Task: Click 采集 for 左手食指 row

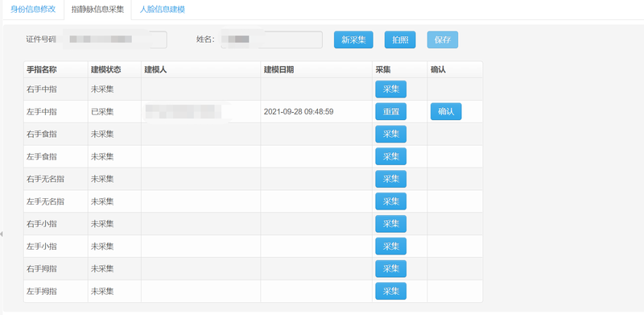Action: click(390, 156)
